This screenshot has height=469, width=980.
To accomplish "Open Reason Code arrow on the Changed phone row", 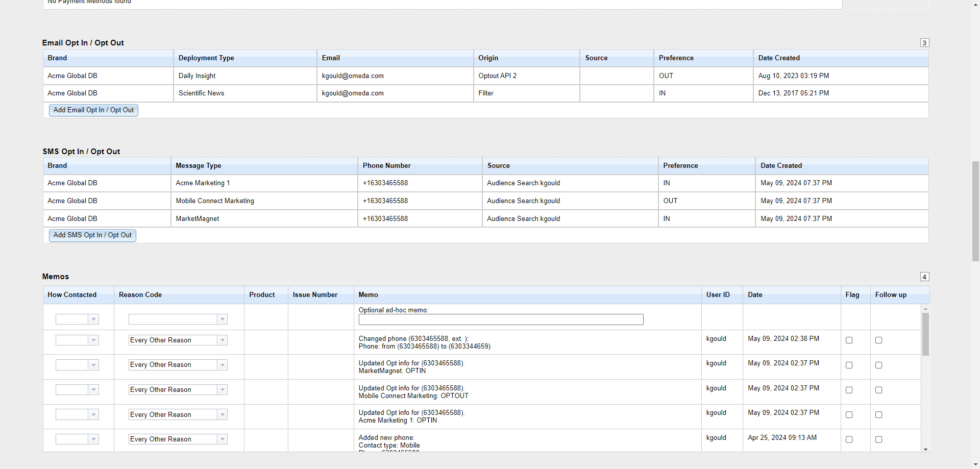I will click(222, 340).
